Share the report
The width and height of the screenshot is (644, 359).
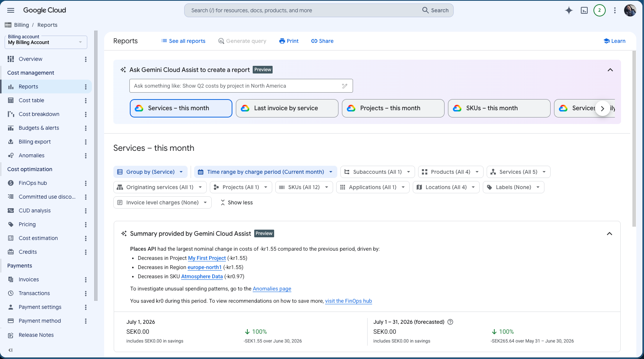(x=322, y=41)
